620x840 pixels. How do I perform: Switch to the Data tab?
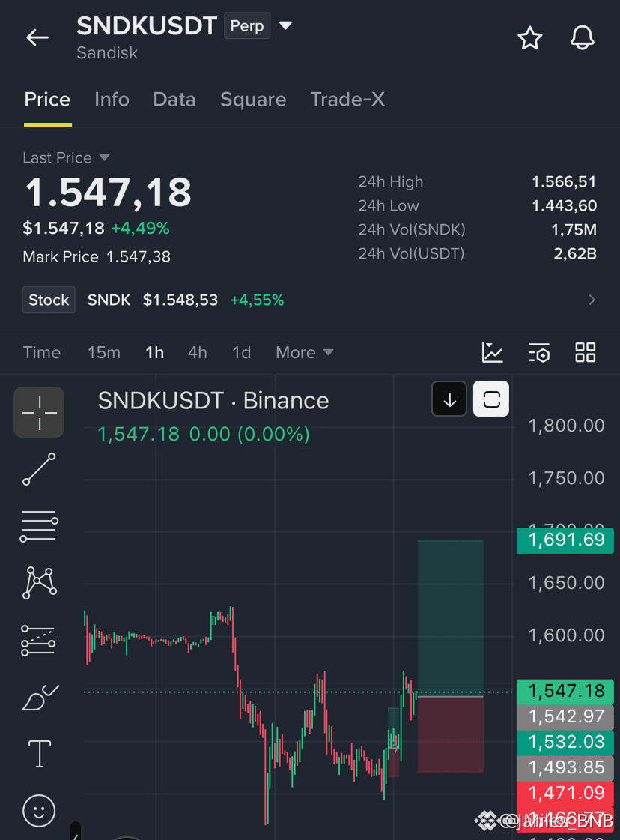pyautogui.click(x=174, y=100)
